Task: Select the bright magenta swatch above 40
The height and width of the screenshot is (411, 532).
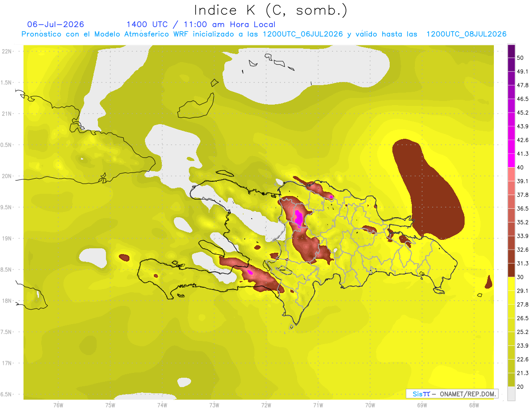Action: [512, 160]
